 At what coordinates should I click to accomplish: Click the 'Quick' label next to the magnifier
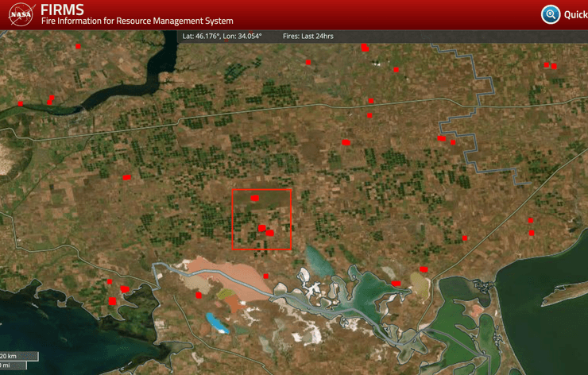coord(575,15)
